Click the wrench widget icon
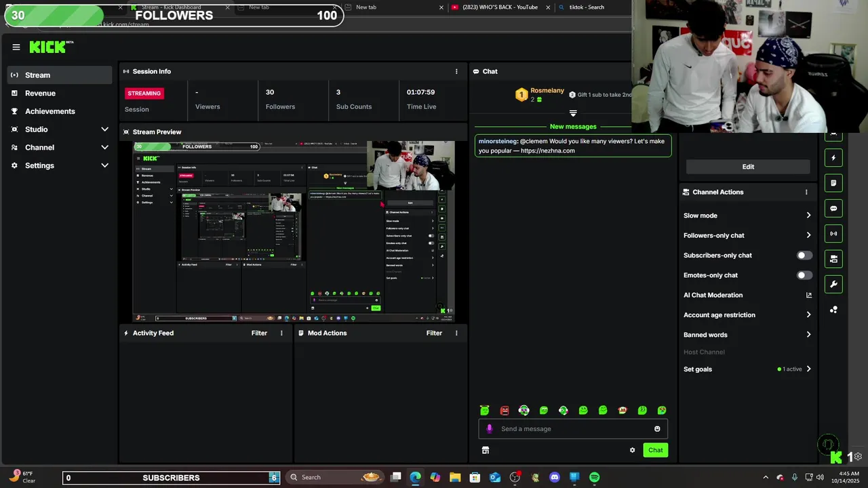 tap(833, 284)
